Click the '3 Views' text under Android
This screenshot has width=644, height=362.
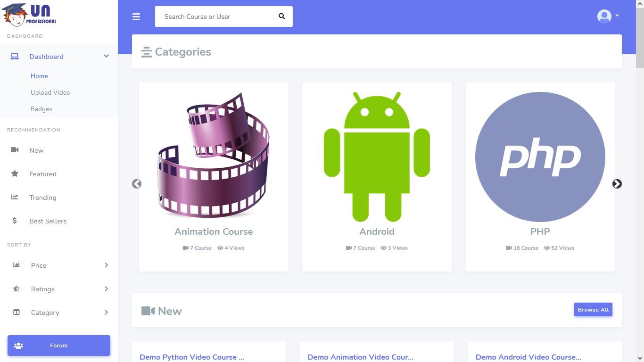pyautogui.click(x=398, y=248)
